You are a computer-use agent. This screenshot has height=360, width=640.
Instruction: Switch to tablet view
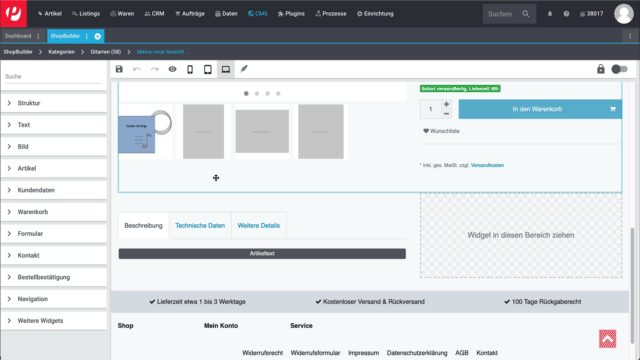pyautogui.click(x=208, y=69)
